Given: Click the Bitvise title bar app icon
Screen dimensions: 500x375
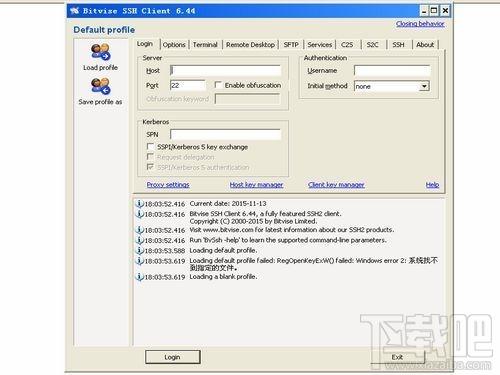Looking at the screenshot, I should tap(74, 11).
